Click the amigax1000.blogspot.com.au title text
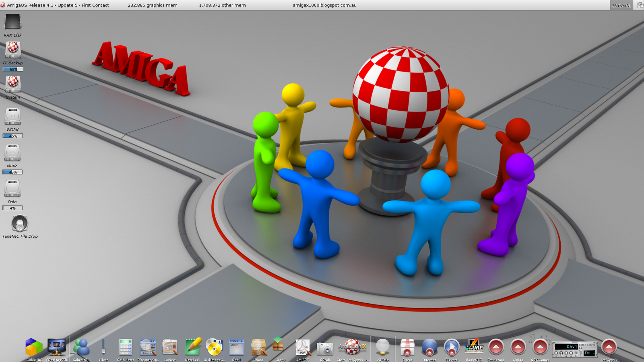Screen dimensions: 644x362 324,5
